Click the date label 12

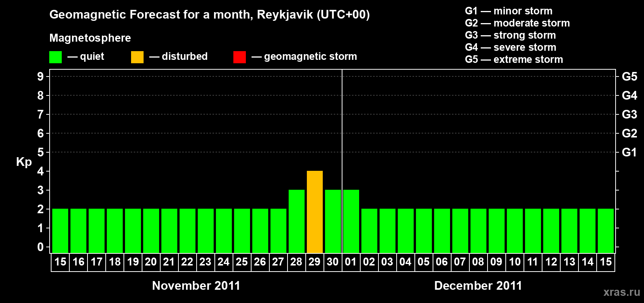[551, 262]
